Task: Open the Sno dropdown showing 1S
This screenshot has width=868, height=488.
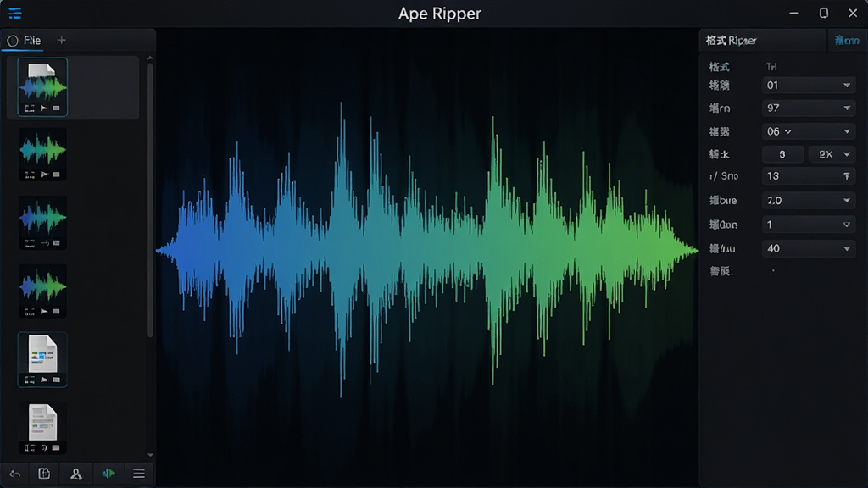Action: click(809, 176)
